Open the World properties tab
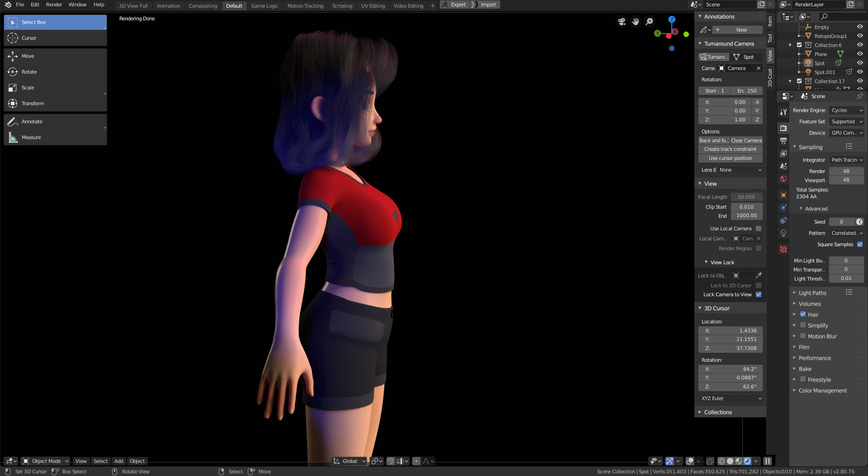The height and width of the screenshot is (476, 868). (783, 179)
